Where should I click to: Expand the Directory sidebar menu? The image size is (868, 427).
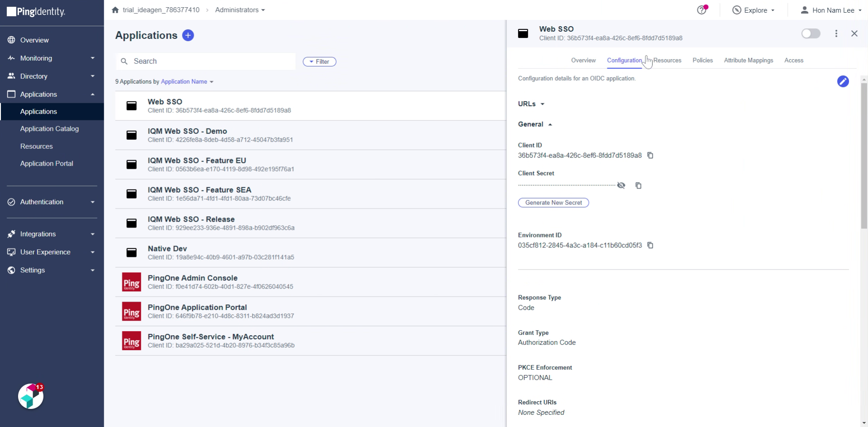52,76
